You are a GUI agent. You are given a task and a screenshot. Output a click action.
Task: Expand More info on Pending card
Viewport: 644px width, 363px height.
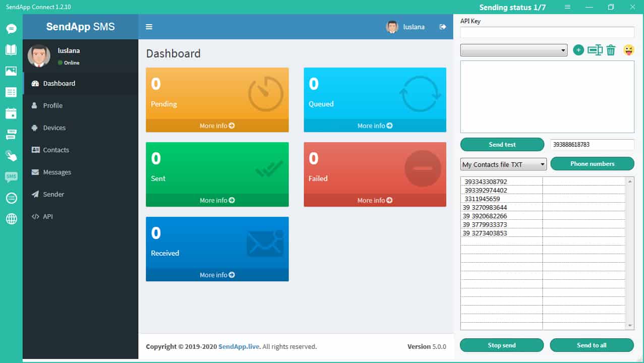tap(217, 126)
